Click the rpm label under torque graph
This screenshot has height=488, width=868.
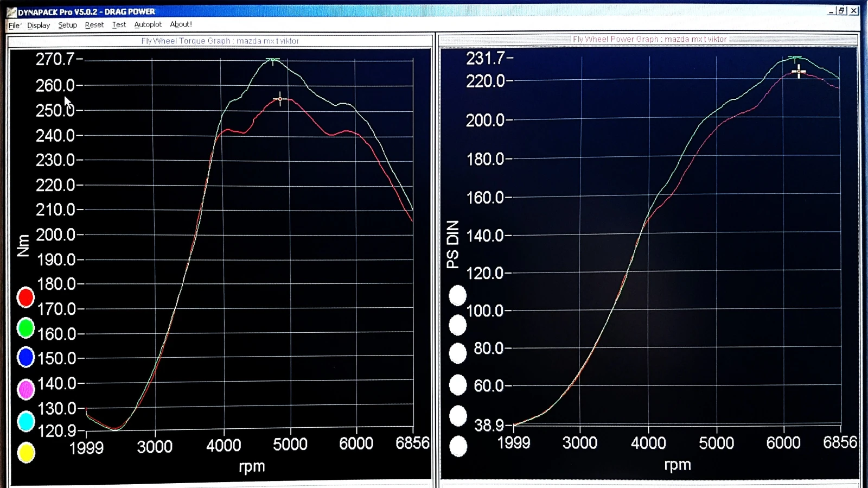pos(252,467)
